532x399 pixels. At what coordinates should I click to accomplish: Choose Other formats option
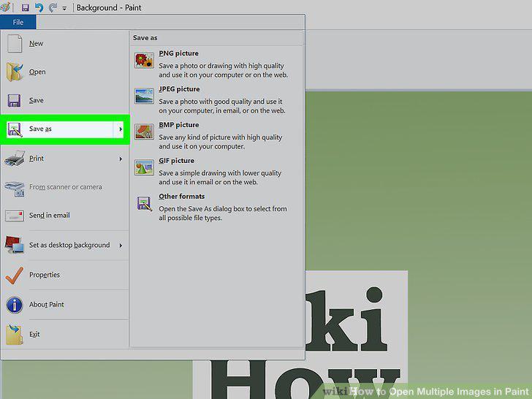tap(216, 207)
